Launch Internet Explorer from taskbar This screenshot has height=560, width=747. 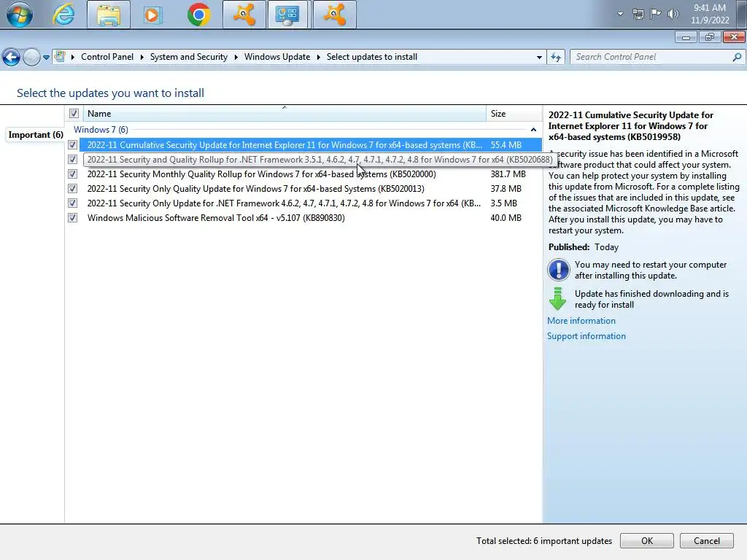point(64,15)
